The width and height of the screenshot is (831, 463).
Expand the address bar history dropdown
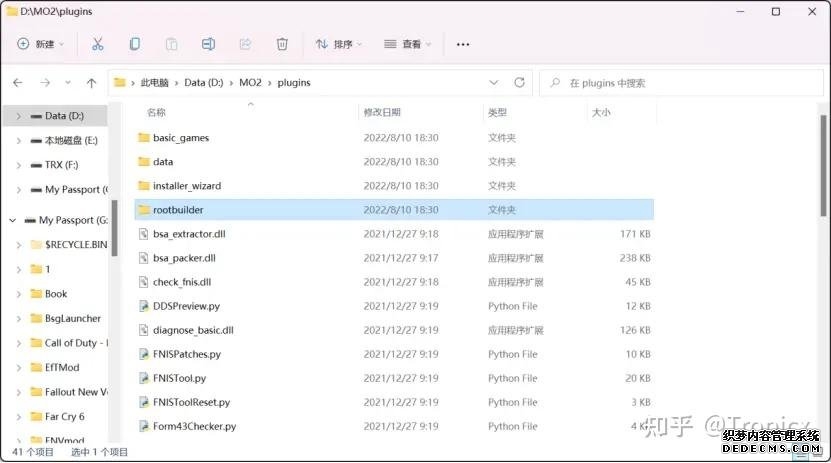(x=494, y=82)
